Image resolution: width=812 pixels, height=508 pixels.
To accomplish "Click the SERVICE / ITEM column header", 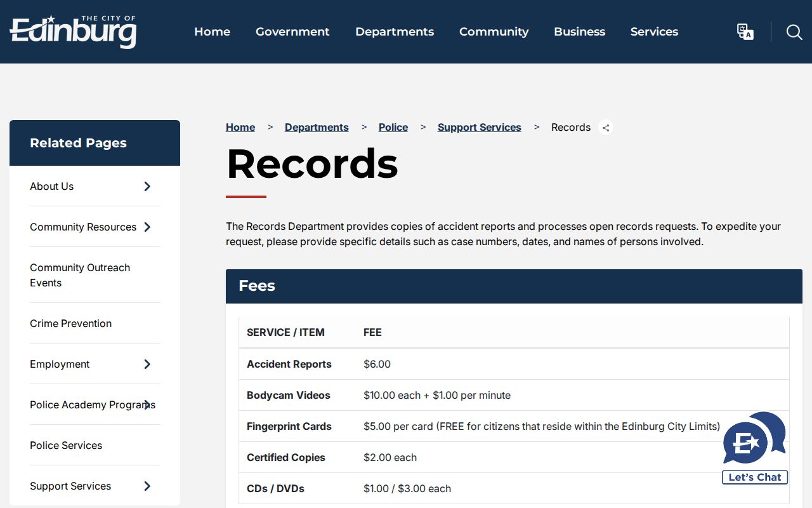I will 285,332.
